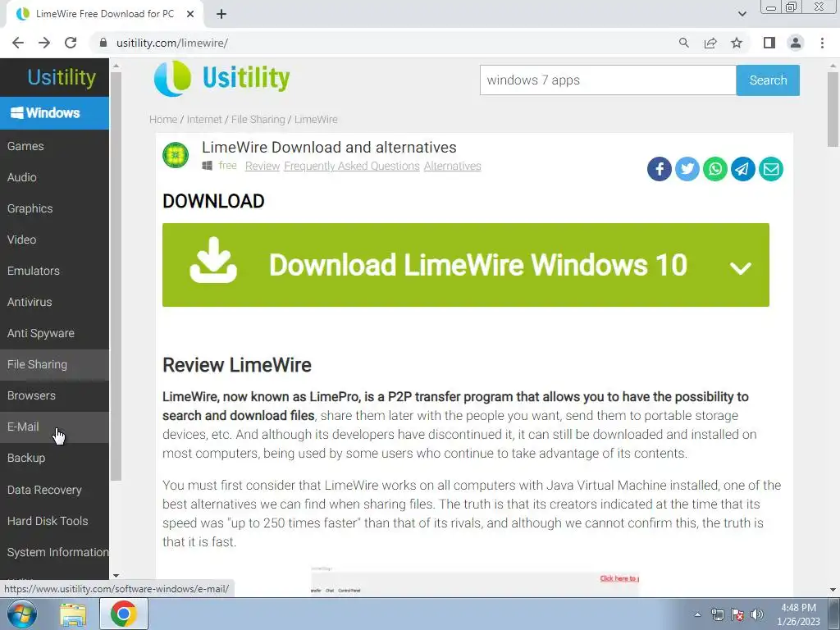View site lock information
The image size is (840, 630).
pyautogui.click(x=103, y=43)
